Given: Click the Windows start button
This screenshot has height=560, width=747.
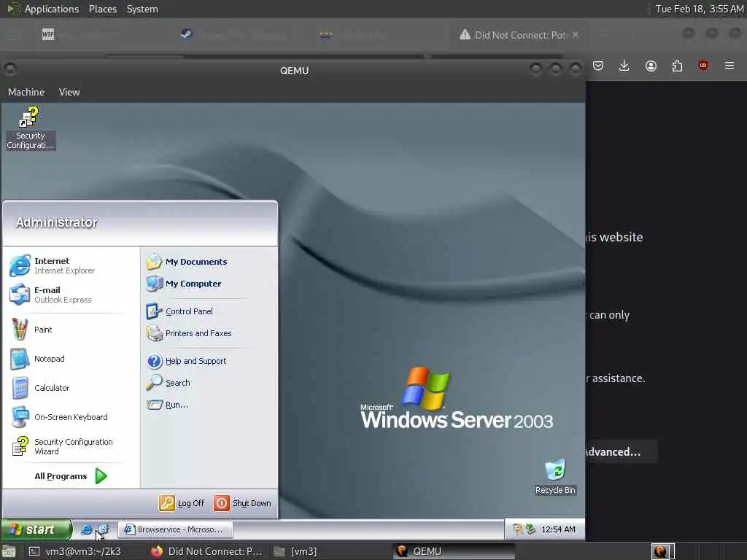Looking at the screenshot, I should point(36,529).
